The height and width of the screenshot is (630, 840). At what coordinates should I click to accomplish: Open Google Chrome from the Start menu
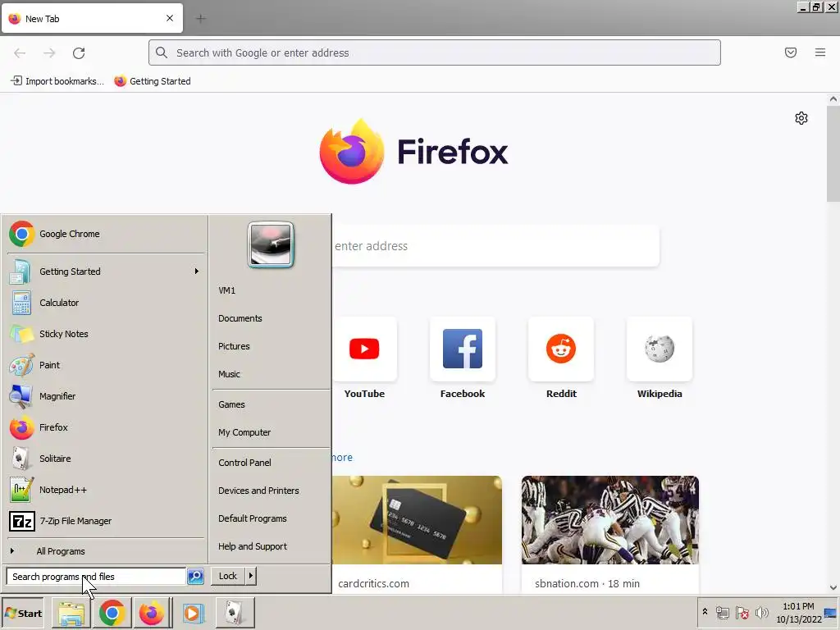(106, 234)
